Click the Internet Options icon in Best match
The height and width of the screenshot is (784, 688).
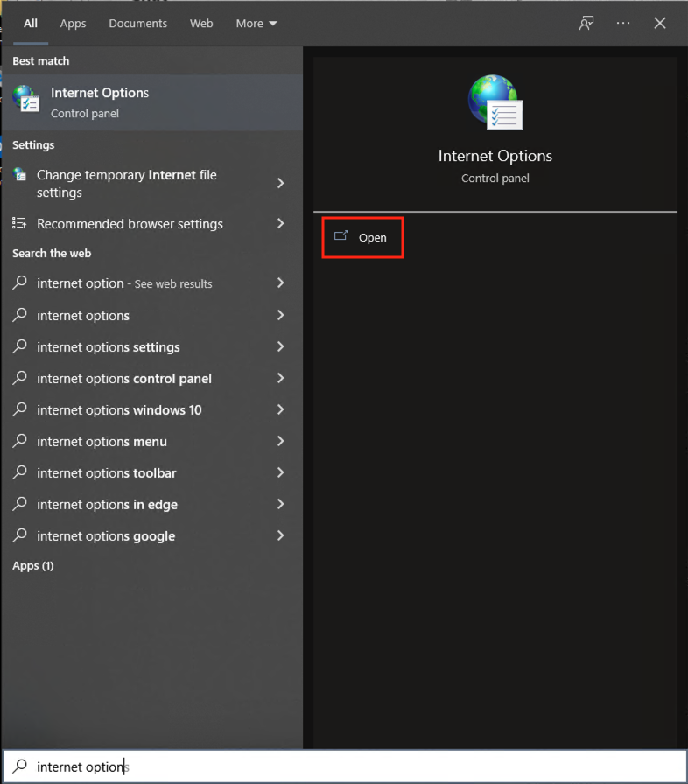(x=26, y=101)
